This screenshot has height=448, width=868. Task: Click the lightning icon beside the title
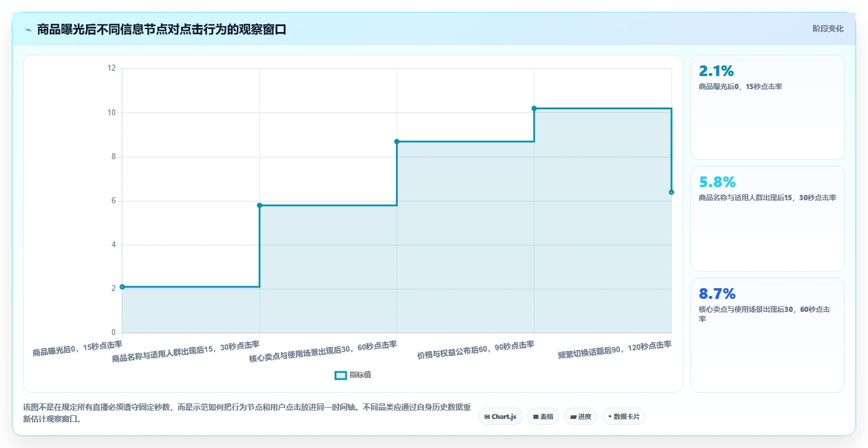tap(28, 30)
